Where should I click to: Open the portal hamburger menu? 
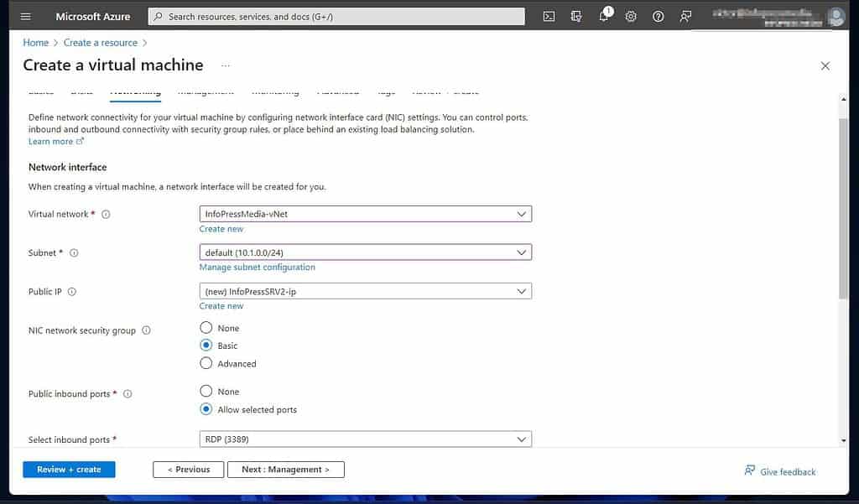pos(26,17)
